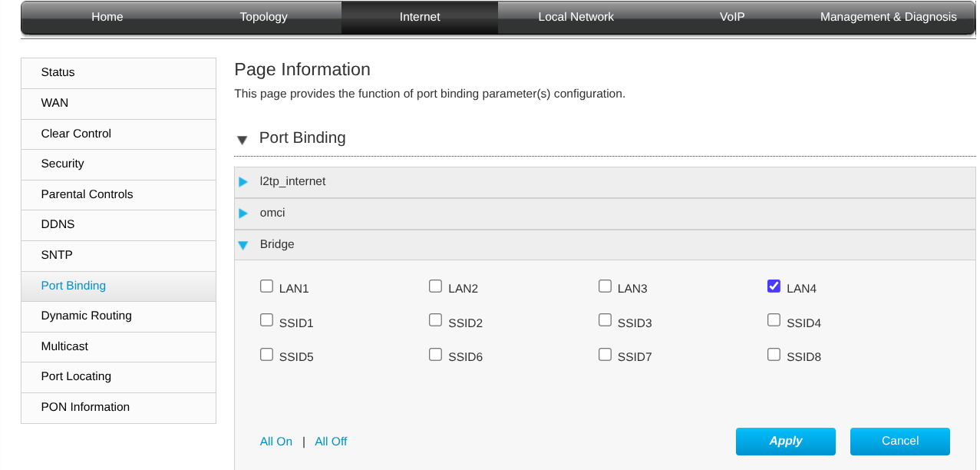Select PON Information in the sidebar
The height and width of the screenshot is (470, 980).
pyautogui.click(x=85, y=407)
